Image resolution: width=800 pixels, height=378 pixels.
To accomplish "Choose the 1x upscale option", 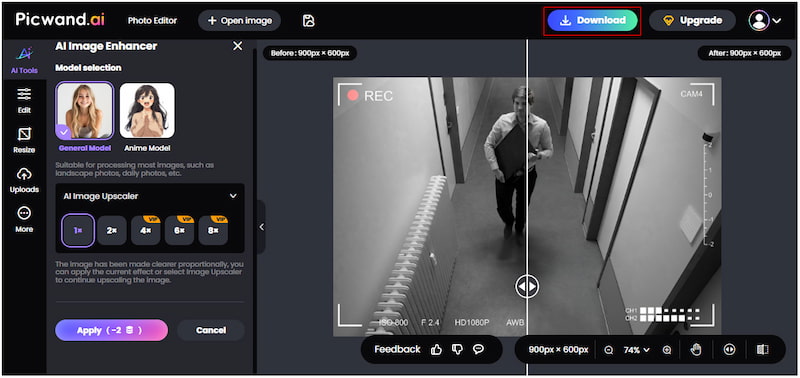I will pyautogui.click(x=78, y=231).
